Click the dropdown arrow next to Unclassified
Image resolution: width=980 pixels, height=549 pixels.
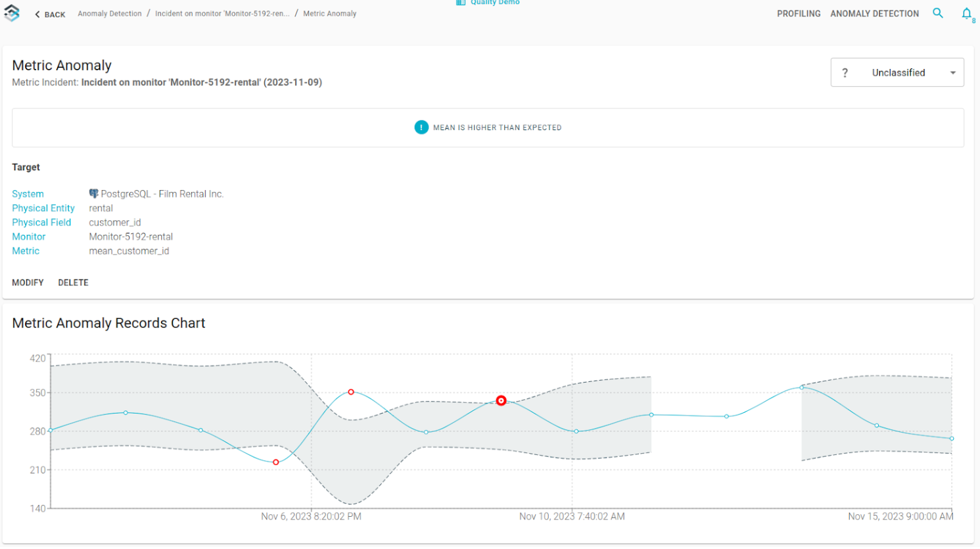952,73
